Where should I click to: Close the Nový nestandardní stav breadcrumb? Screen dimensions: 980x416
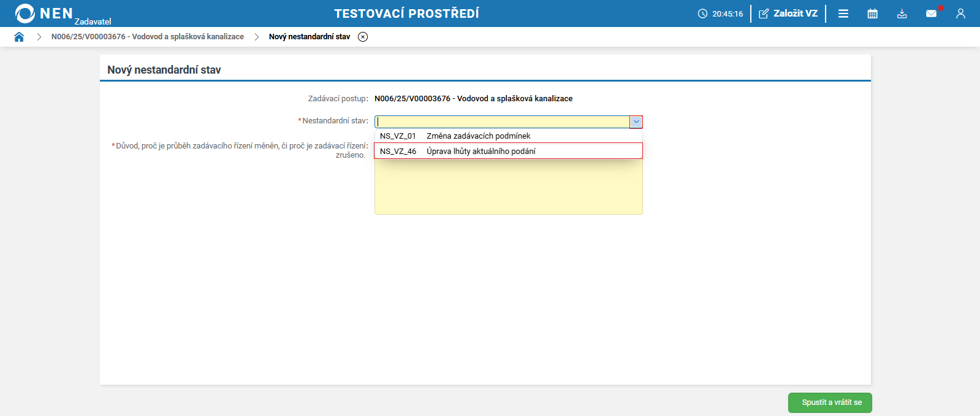click(363, 37)
